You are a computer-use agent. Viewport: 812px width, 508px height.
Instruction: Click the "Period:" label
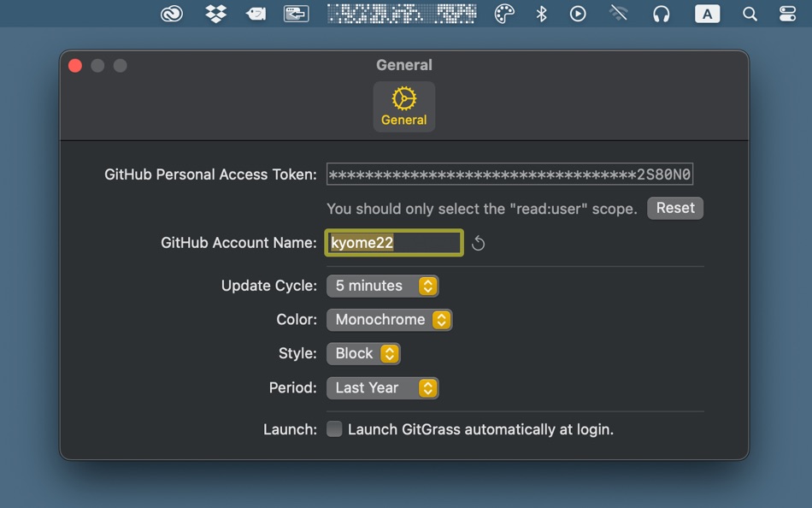(292, 387)
